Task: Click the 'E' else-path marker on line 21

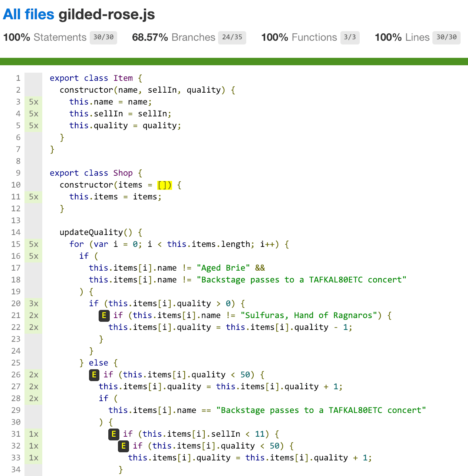Action: [104, 315]
